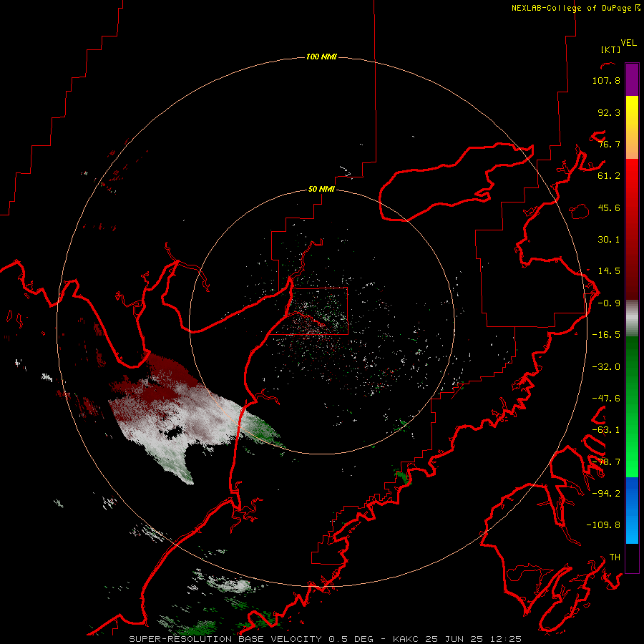Select the 45.6 velocity scale value

coord(609,208)
